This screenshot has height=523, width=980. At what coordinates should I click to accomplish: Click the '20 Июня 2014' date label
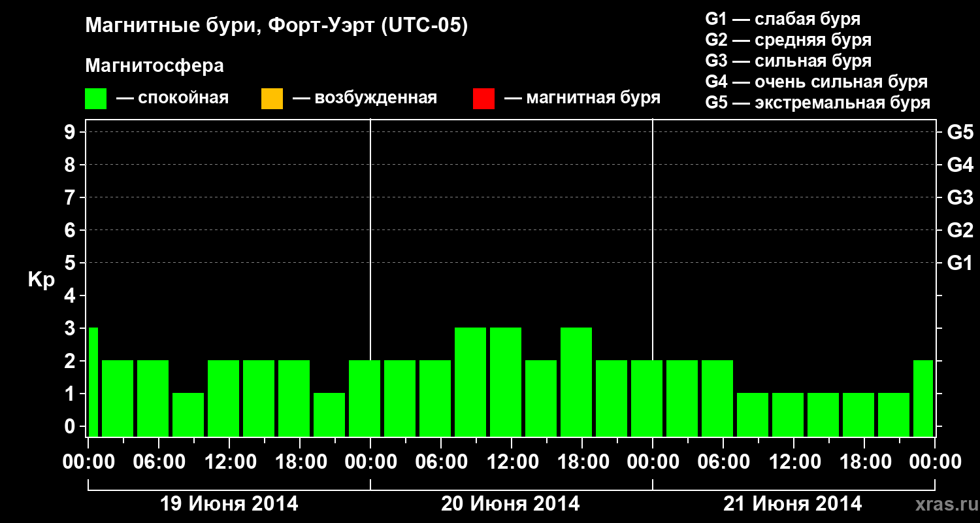[510, 504]
